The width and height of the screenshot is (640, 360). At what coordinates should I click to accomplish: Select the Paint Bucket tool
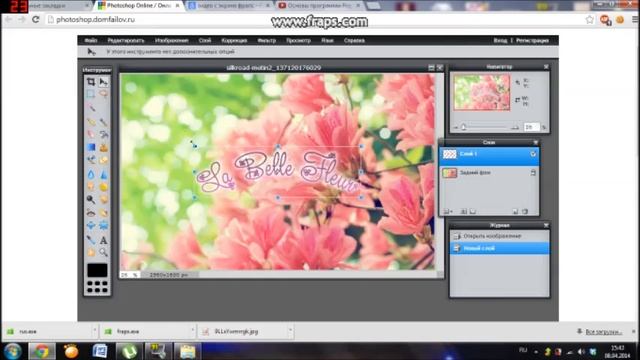point(103,134)
